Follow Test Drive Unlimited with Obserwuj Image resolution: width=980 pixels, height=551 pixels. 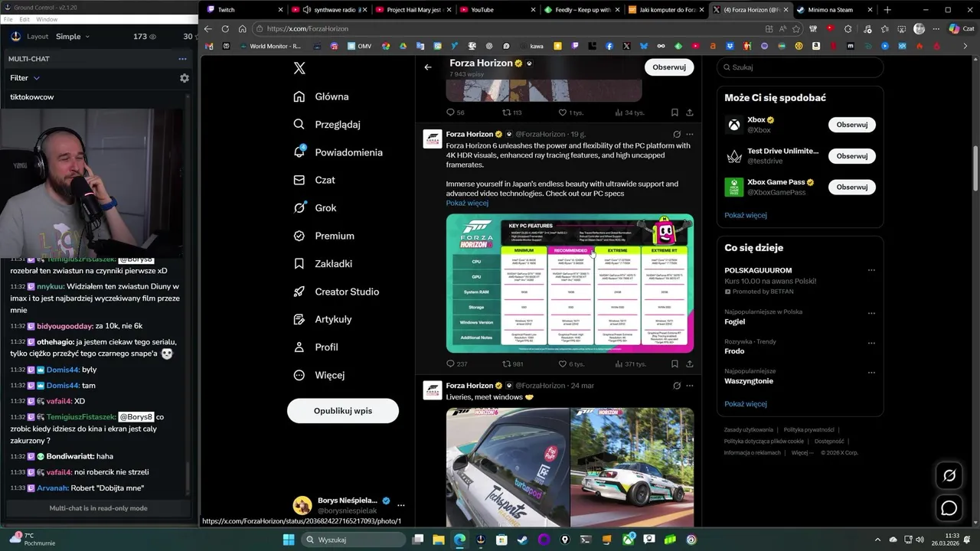pos(851,156)
